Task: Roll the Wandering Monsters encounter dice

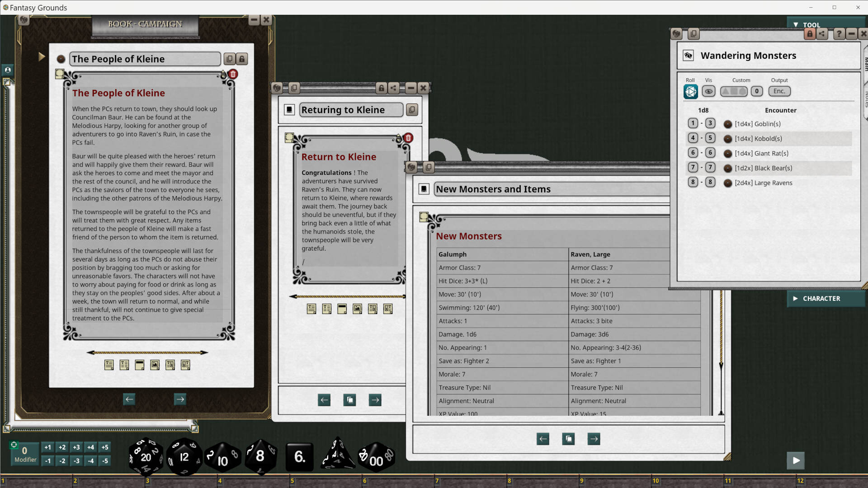Action: 690,91
